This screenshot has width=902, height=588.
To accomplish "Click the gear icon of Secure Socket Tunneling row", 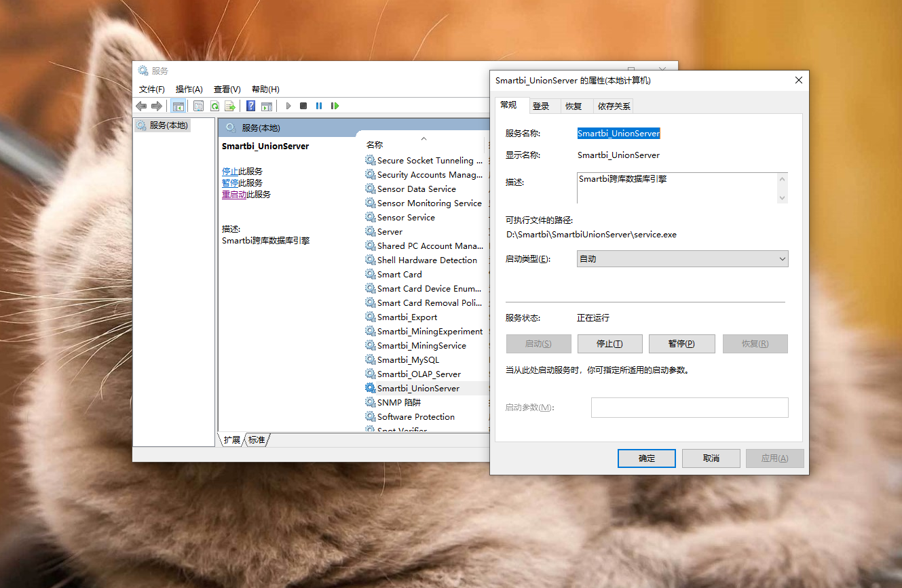I will click(370, 160).
